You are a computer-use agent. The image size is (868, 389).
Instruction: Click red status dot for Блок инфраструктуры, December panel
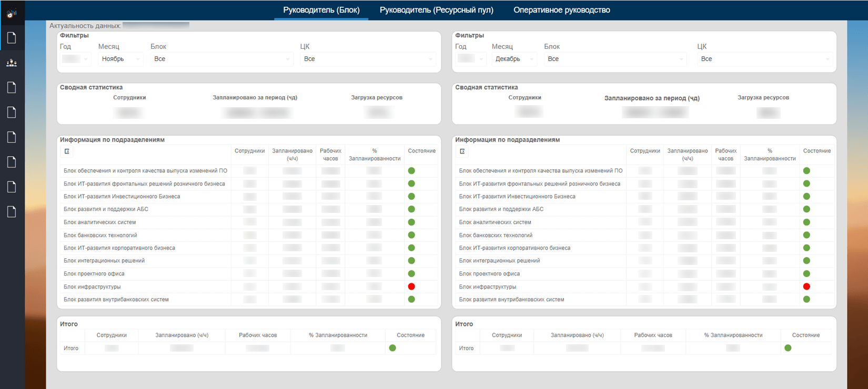(806, 286)
